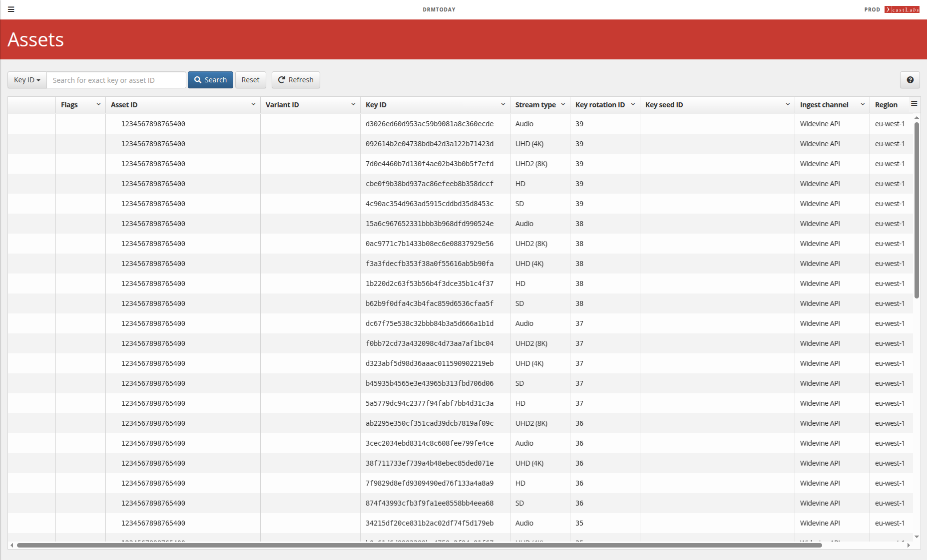Viewport: 927px width, 560px height.
Task: Click the Refresh button
Action: [296, 80]
